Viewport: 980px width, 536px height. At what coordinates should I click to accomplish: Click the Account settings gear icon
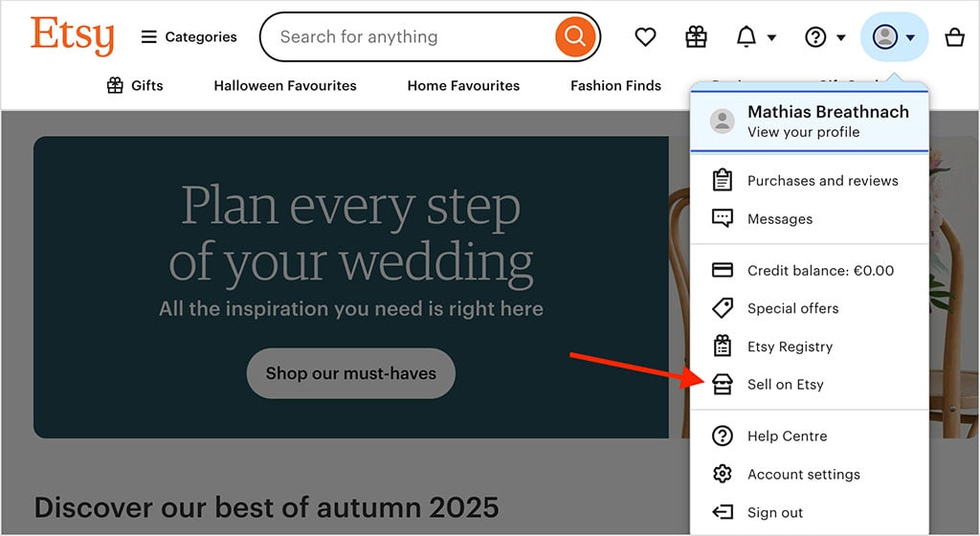tap(723, 475)
